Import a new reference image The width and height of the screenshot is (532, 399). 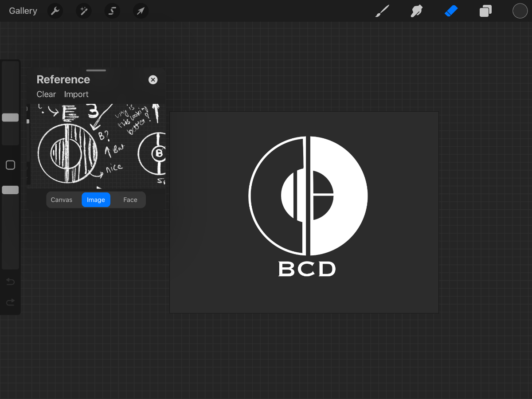click(x=76, y=94)
